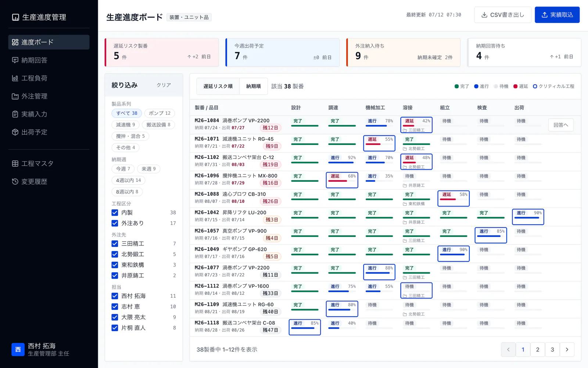This screenshot has width=588, height=368.
Task: Open 納期回答待ち summary card
Action: (524, 53)
